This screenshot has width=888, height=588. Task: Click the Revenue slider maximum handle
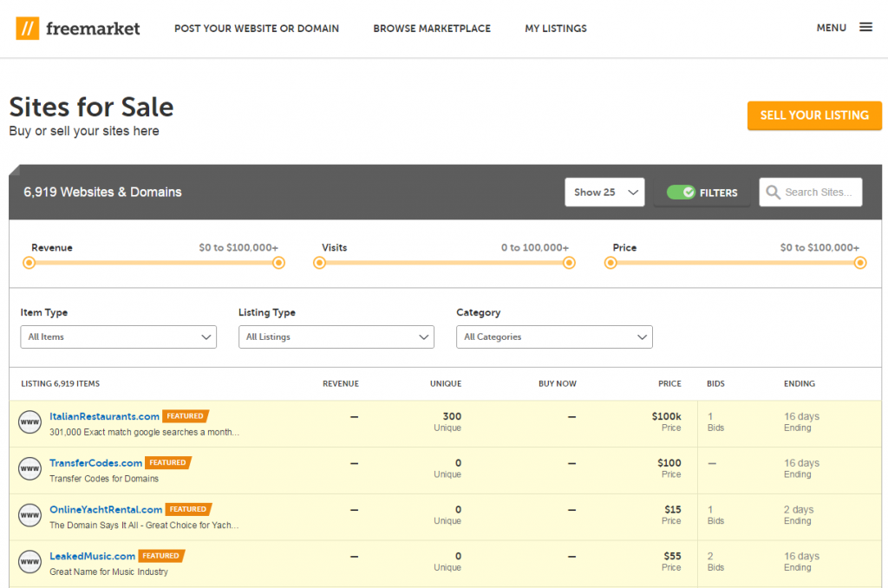[x=278, y=263]
